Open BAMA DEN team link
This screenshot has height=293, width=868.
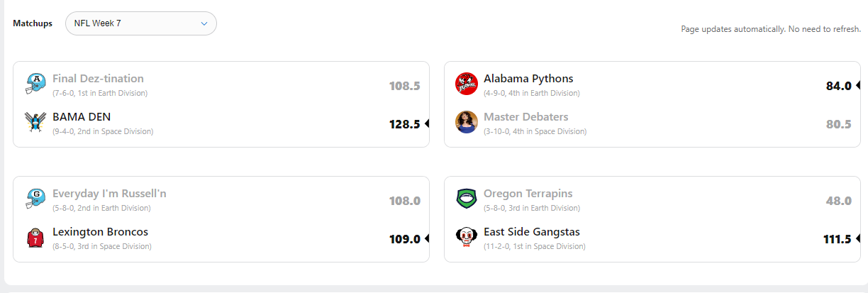tap(82, 117)
